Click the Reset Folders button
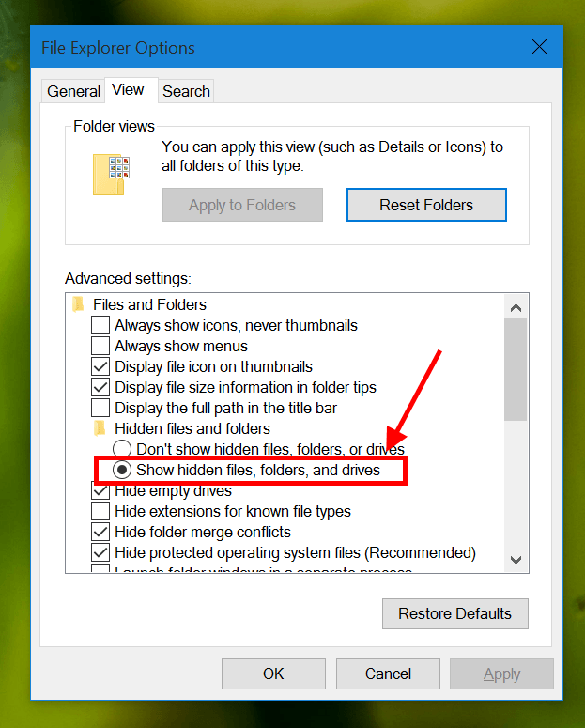The image size is (585, 728). 426,205
